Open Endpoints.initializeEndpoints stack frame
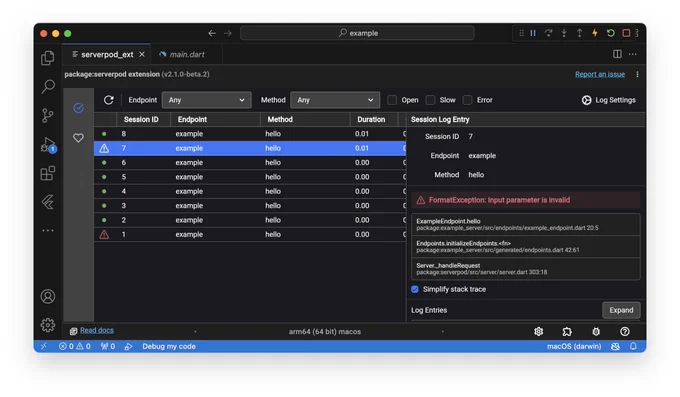The height and width of the screenshot is (397, 680). coord(526,246)
